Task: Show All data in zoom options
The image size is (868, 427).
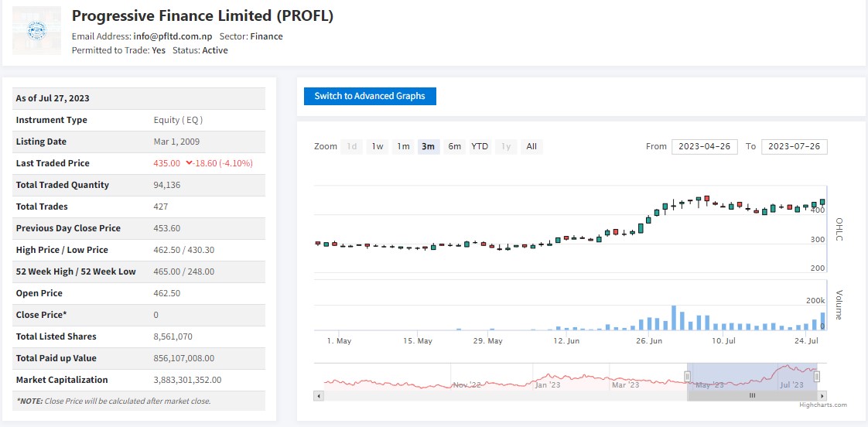Action: point(531,146)
